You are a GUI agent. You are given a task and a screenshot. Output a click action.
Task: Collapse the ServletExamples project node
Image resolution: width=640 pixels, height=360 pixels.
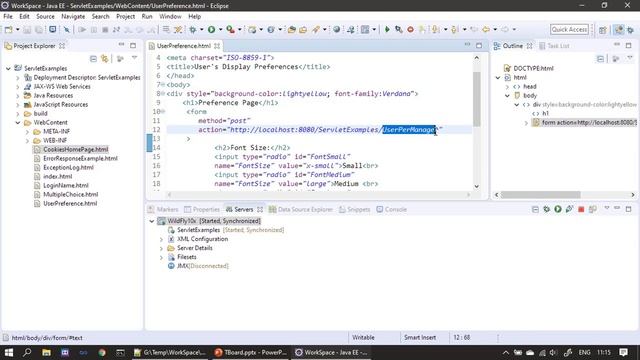(8, 69)
